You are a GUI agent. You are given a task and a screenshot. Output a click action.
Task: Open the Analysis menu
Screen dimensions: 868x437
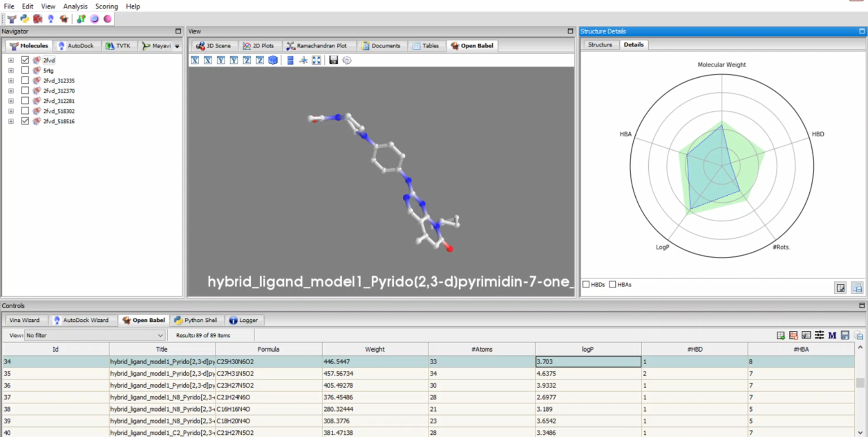75,6
